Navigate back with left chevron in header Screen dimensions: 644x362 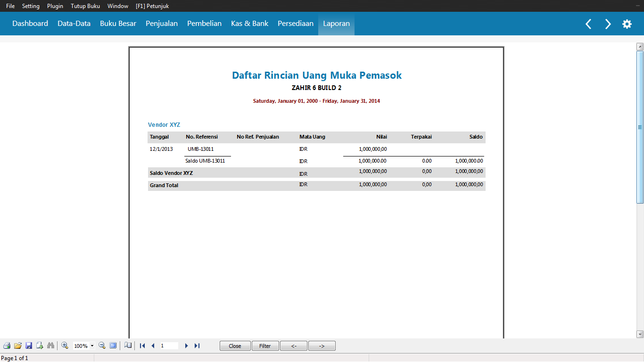coord(588,24)
